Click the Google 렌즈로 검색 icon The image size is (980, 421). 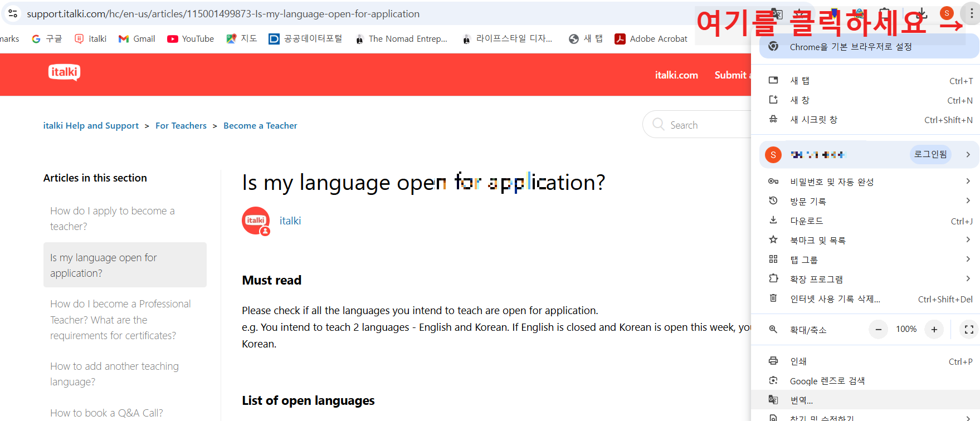click(773, 380)
